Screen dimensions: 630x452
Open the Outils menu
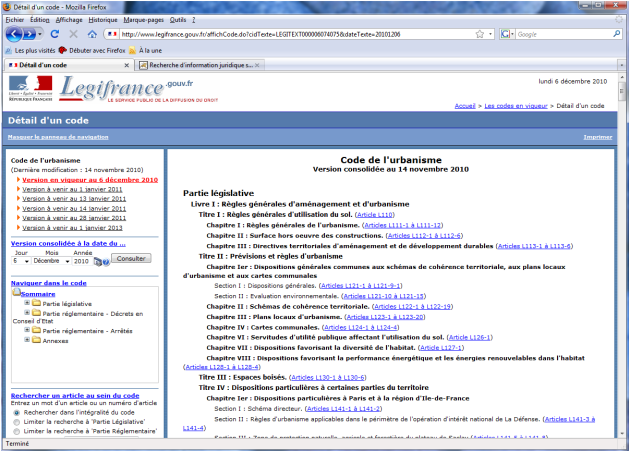[178, 20]
